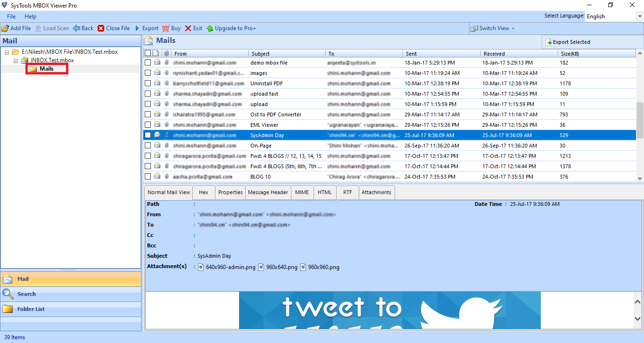The height and width of the screenshot is (343, 644).
Task: Switch to the RTF tab
Action: click(347, 192)
